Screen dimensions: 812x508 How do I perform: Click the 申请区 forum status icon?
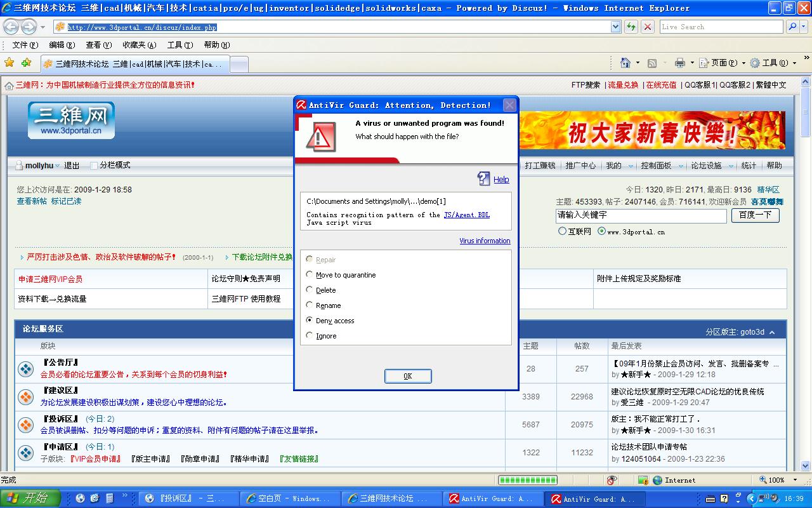[x=25, y=453]
